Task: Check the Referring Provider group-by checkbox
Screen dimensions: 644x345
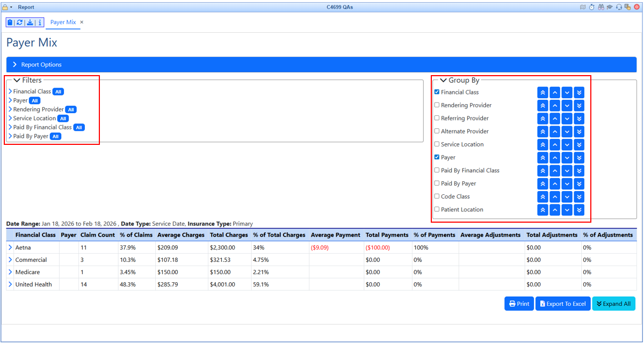Action: pos(437,118)
